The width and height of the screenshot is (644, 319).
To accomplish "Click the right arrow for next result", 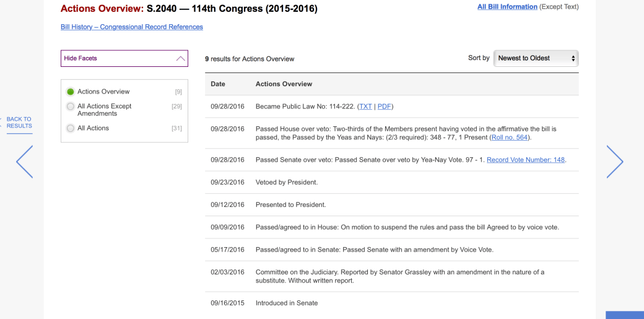I will click(614, 162).
